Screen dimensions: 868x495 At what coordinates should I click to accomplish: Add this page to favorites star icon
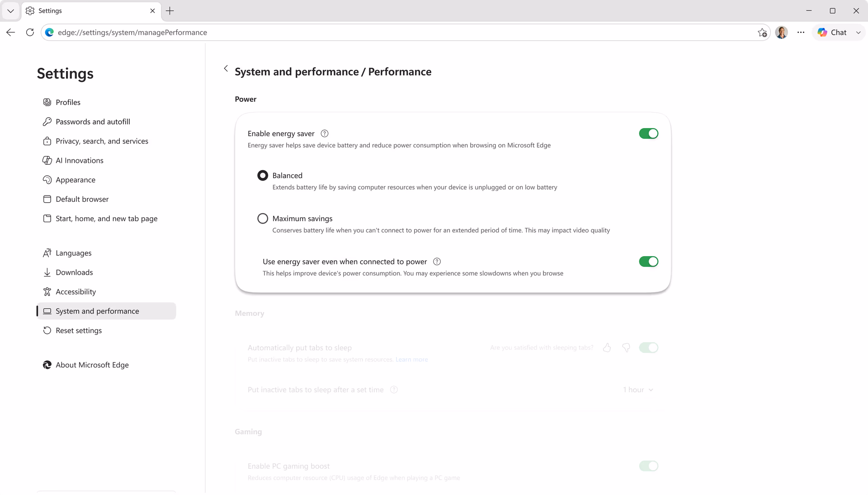tap(762, 33)
